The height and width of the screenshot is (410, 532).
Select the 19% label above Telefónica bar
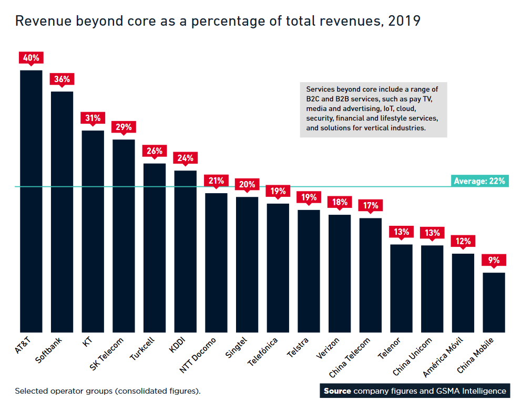278,191
